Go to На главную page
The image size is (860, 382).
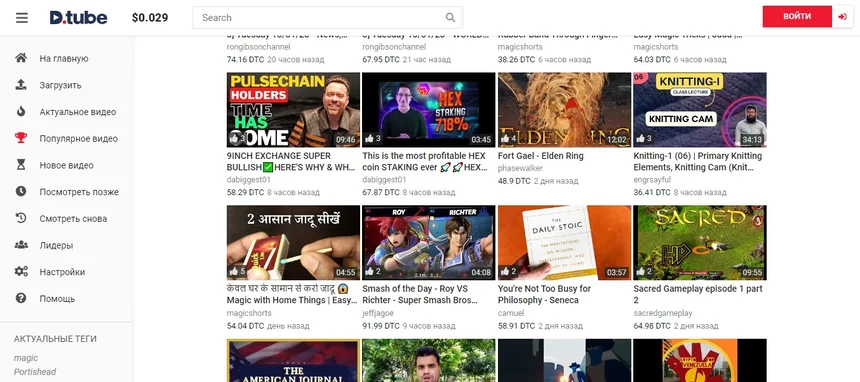point(64,59)
